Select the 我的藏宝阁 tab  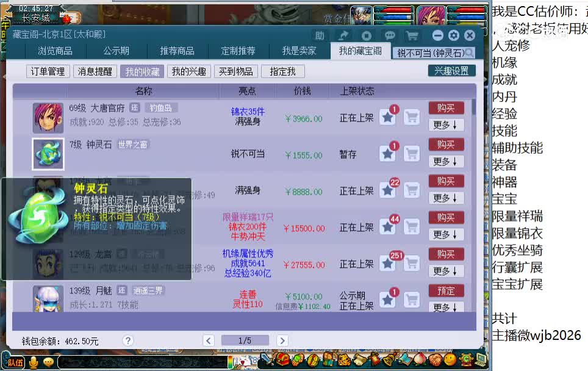tap(360, 51)
